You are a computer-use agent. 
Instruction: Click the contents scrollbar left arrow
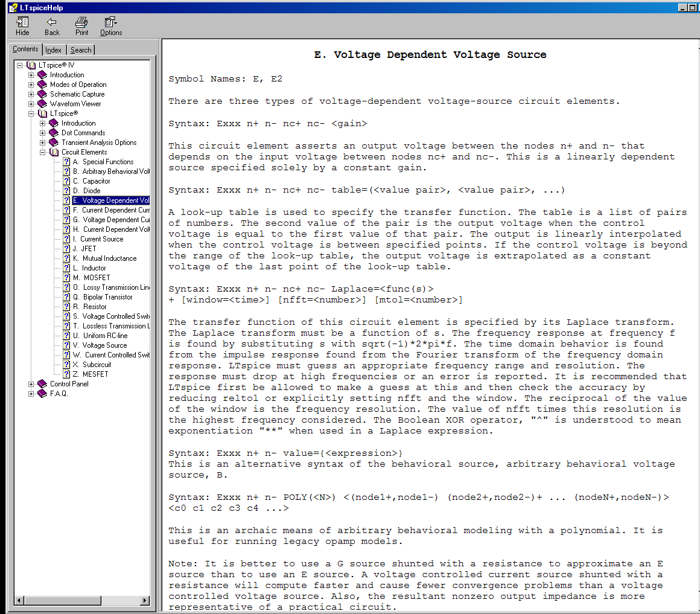(x=19, y=601)
